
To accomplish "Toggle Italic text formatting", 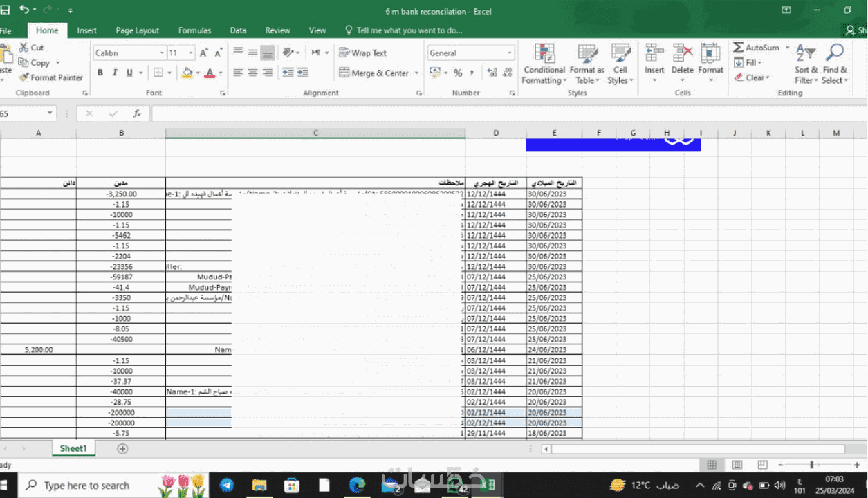I will point(114,73).
